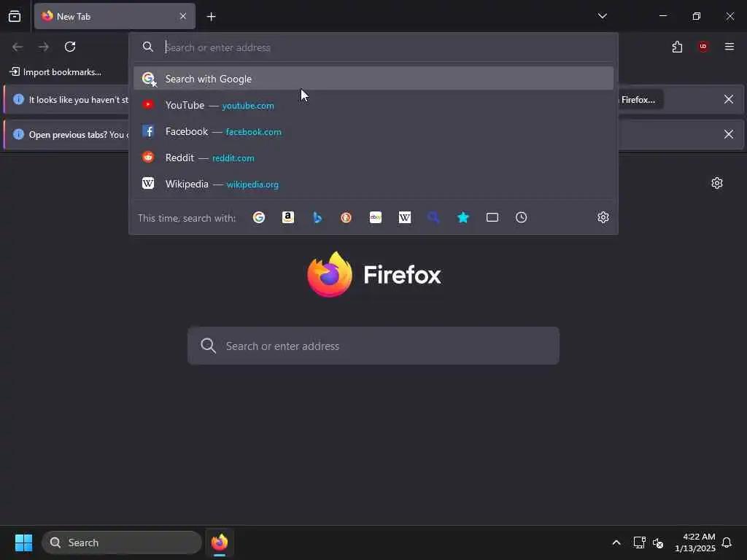Click the page's center search box

[x=373, y=346]
